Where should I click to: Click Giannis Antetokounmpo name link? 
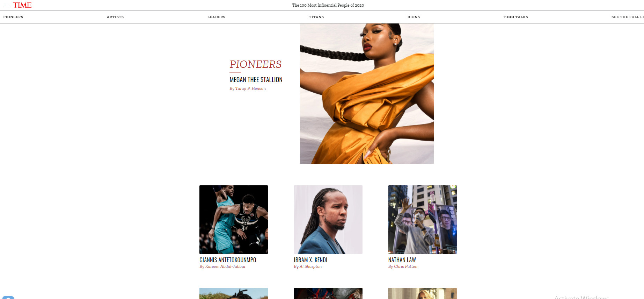(x=228, y=260)
